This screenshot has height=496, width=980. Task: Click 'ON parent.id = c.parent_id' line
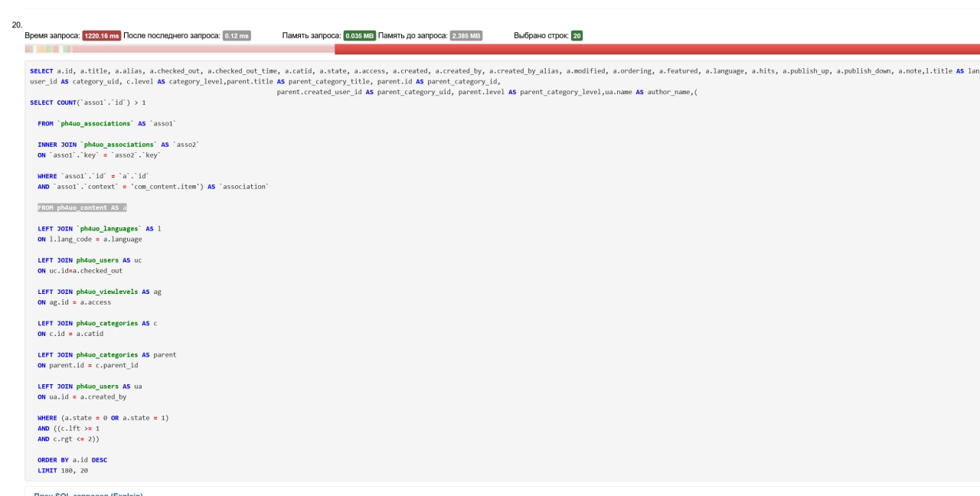[88, 365]
